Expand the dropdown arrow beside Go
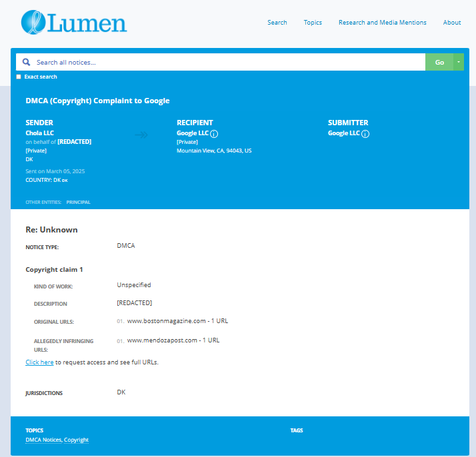Screen dimensions: 476x457 (459, 62)
